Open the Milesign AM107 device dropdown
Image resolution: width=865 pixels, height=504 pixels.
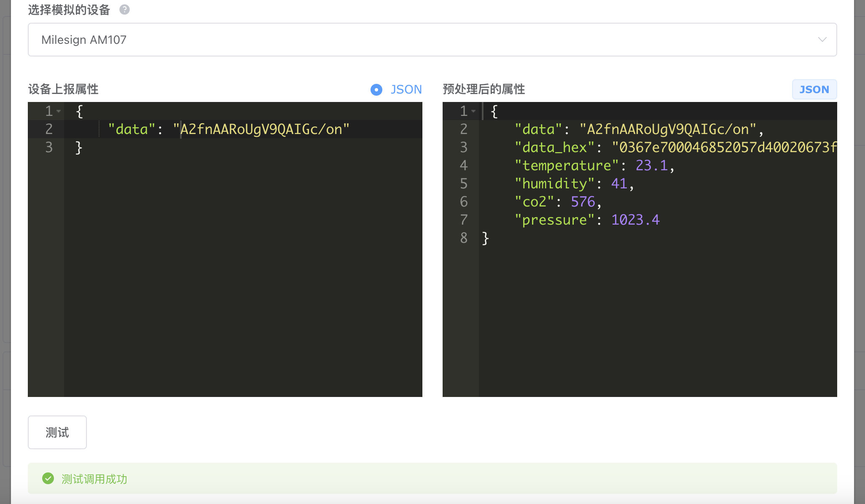(432, 40)
